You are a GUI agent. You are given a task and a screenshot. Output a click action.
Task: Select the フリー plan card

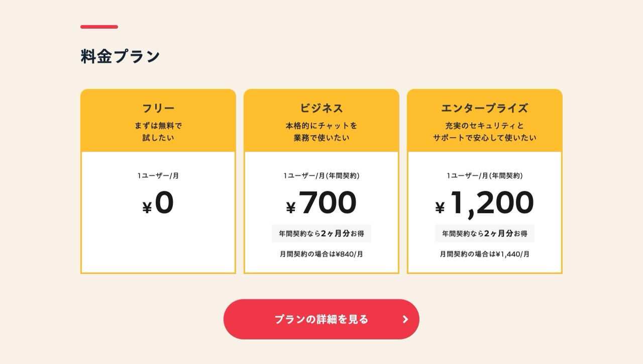pos(158,181)
